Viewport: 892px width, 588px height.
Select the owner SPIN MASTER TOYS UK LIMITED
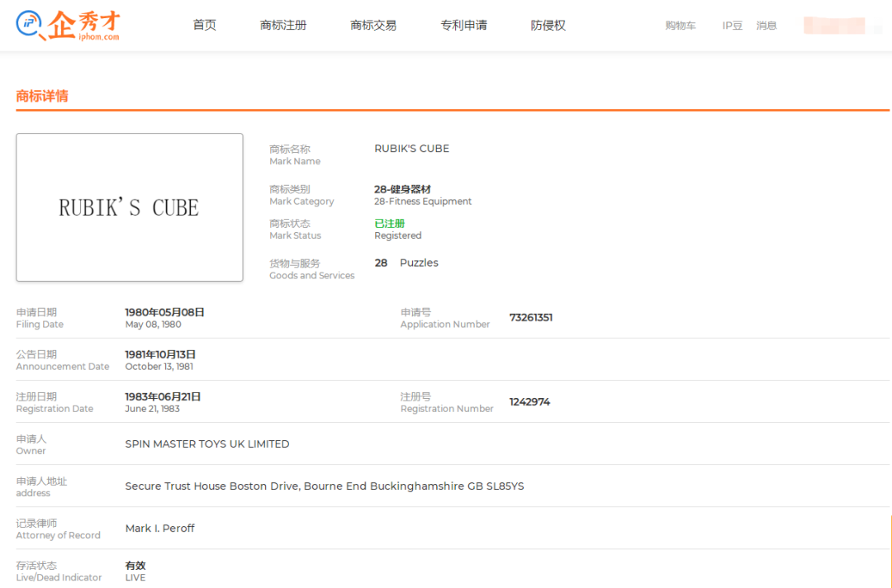(x=207, y=443)
